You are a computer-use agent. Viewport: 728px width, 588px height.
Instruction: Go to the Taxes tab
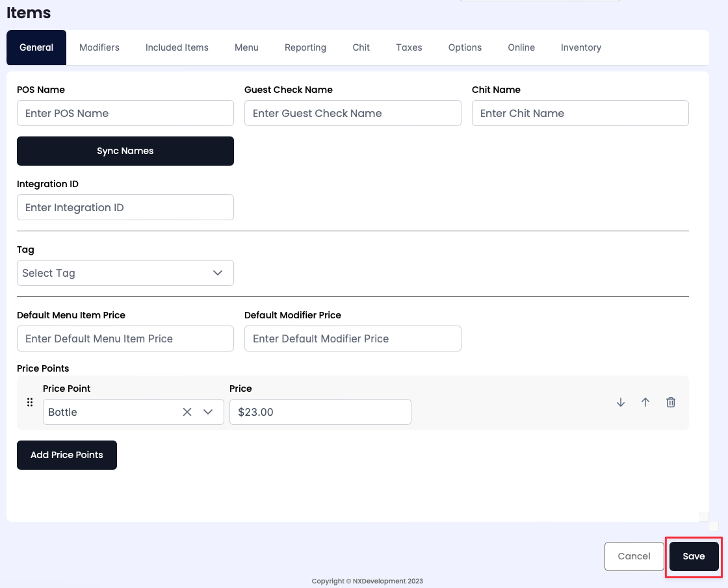coord(409,47)
